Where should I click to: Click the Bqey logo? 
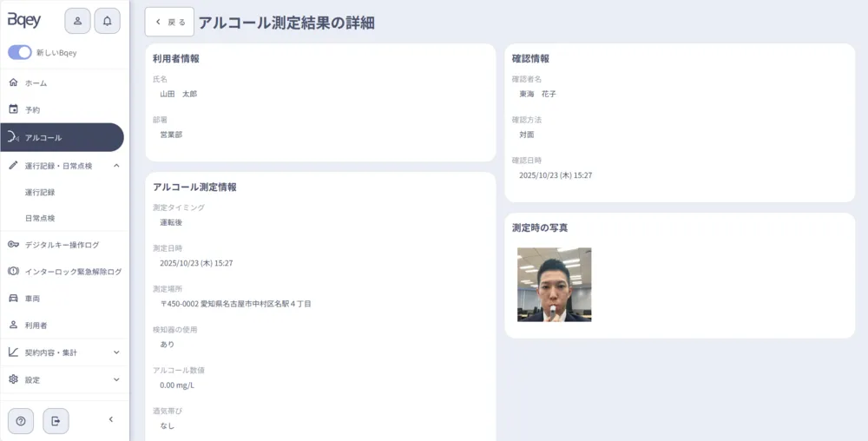pos(24,21)
